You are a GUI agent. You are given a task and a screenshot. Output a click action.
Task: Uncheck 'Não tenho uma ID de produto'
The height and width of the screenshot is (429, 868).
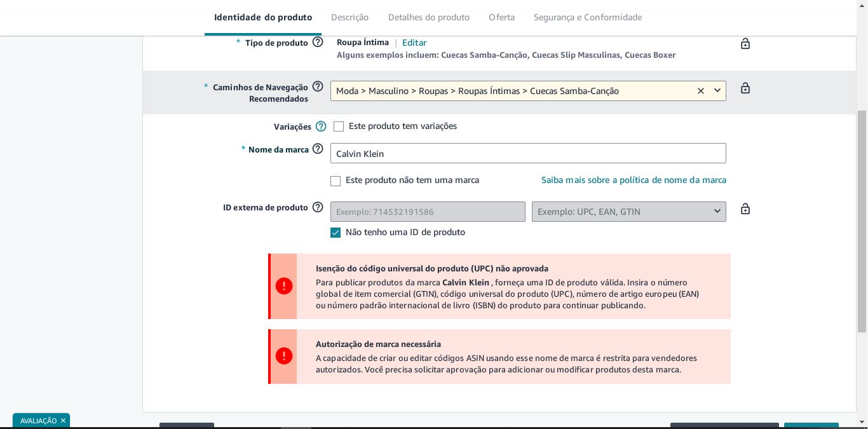(336, 233)
